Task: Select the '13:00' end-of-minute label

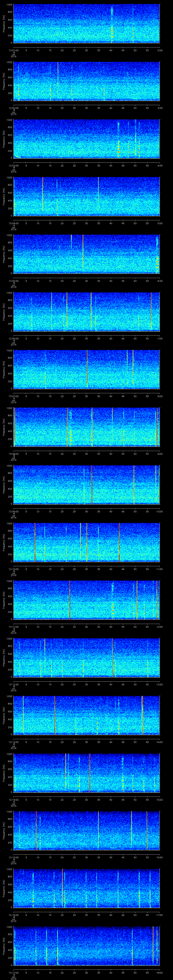Action: [159, 684]
